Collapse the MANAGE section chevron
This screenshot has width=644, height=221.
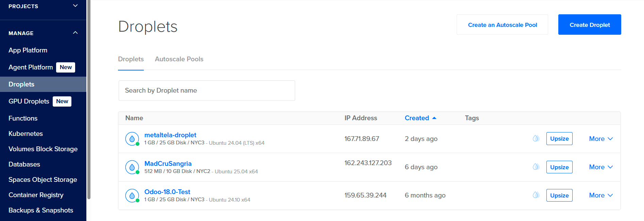tap(75, 33)
